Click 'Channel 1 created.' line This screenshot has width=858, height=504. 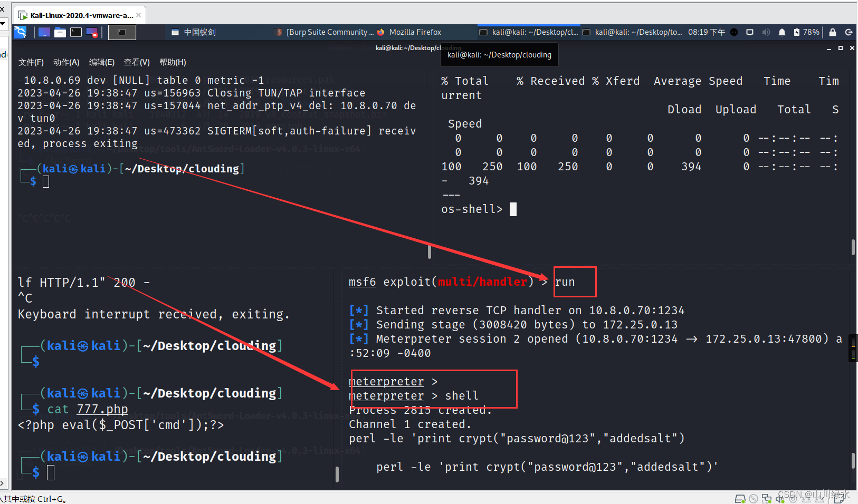(x=410, y=424)
